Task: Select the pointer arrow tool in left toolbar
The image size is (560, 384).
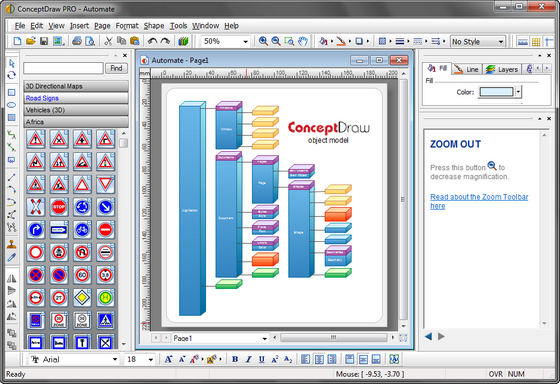Action: (11, 64)
